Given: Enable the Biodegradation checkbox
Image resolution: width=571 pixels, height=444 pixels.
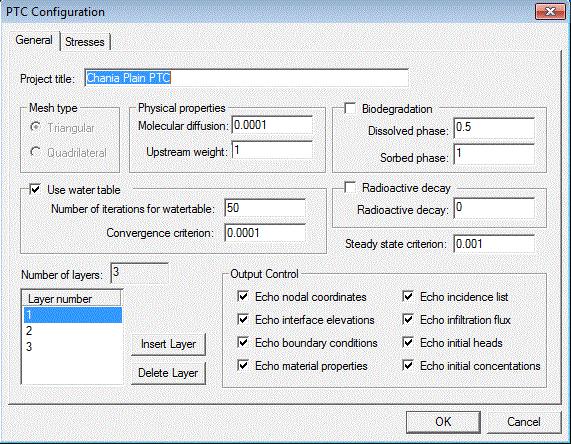Looking at the screenshot, I should [x=350, y=108].
